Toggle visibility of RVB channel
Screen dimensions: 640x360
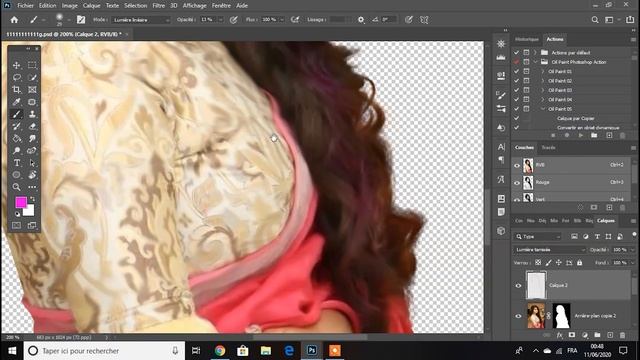click(517, 165)
